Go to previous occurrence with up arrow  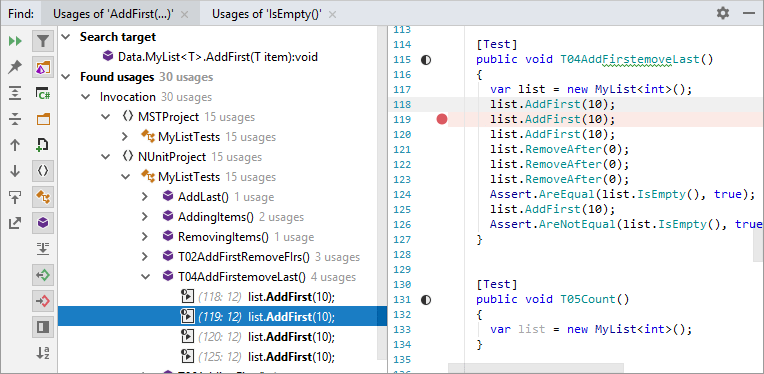(15, 145)
